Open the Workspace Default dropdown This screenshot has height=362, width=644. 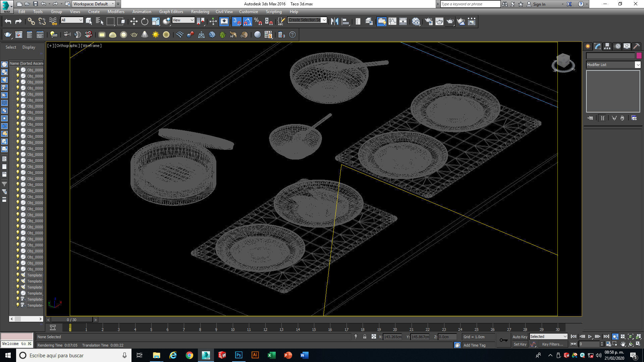[94, 4]
